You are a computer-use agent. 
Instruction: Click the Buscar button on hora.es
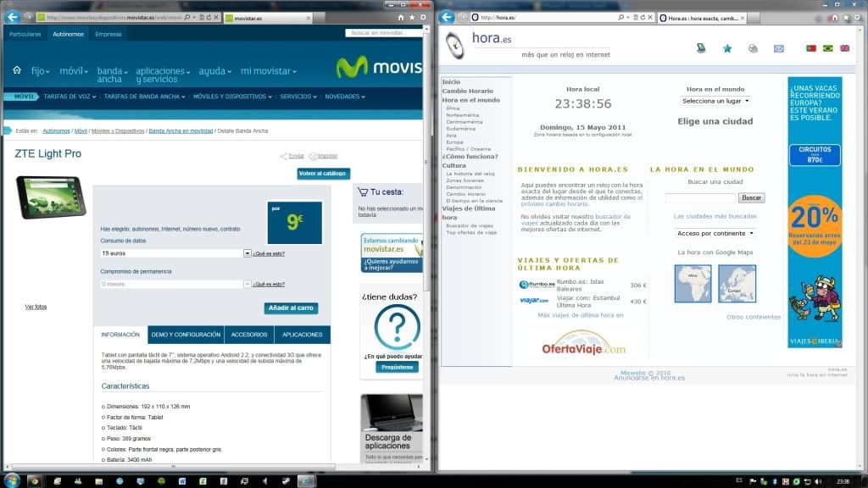click(x=751, y=197)
